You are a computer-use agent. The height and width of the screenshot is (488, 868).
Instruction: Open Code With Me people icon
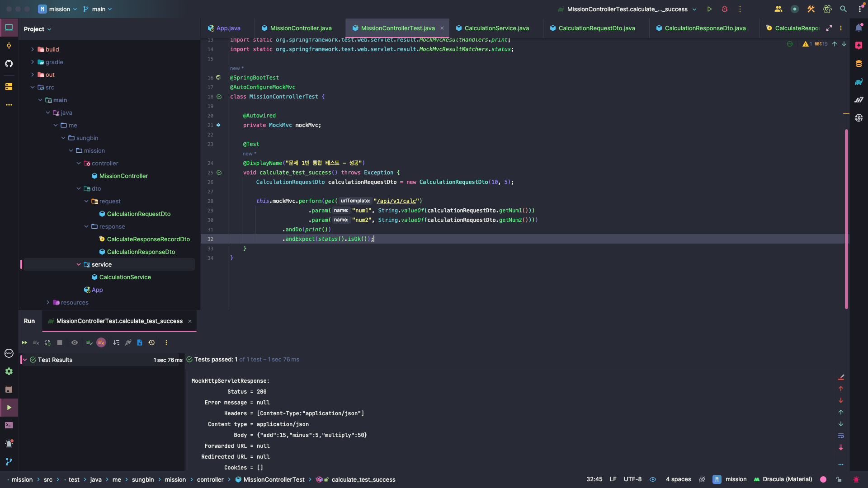778,9
